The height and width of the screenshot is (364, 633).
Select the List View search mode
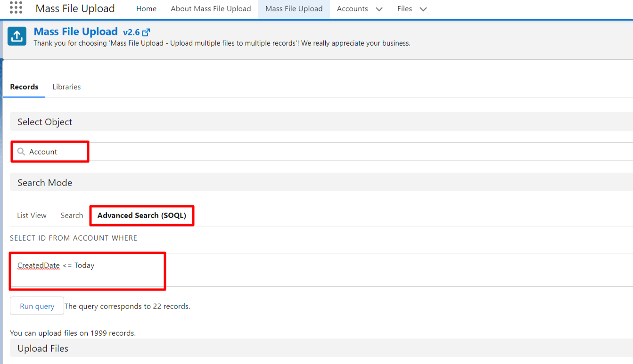click(x=32, y=215)
